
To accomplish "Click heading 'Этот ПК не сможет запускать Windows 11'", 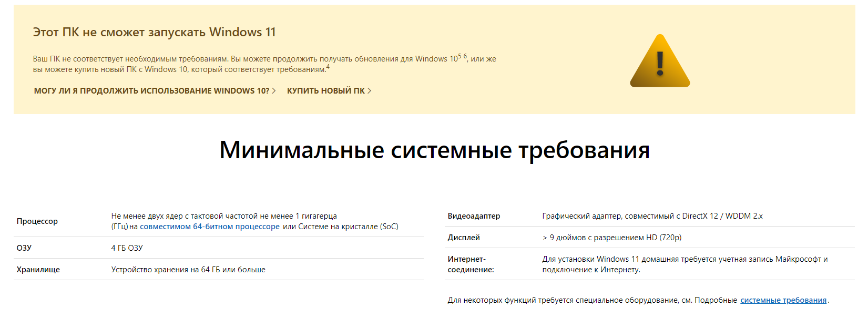I will click(x=154, y=32).
